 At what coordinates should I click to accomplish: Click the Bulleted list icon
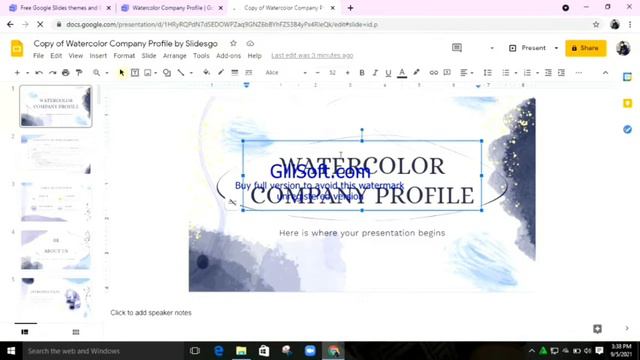point(506,73)
